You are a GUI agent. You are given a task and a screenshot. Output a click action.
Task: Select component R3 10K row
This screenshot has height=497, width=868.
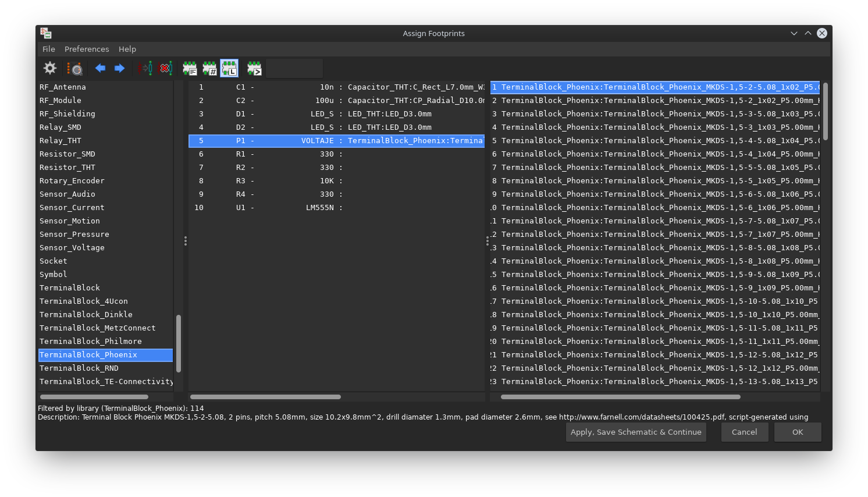pyautogui.click(x=337, y=181)
